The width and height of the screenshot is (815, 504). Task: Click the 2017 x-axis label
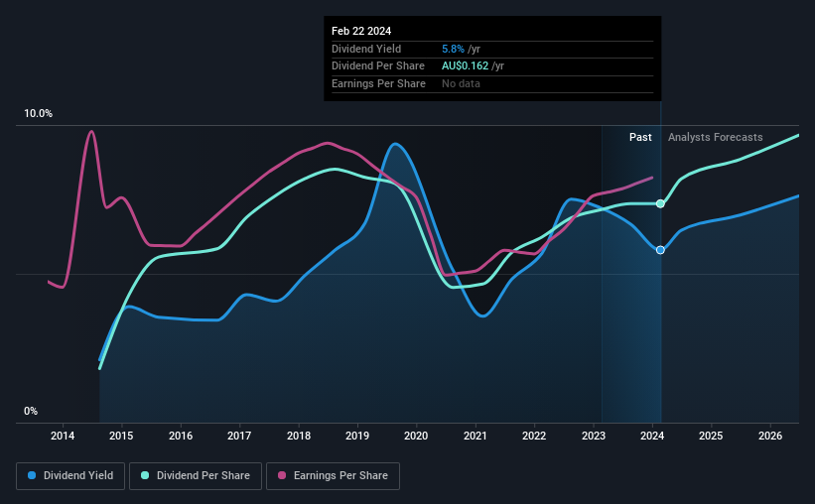click(239, 436)
